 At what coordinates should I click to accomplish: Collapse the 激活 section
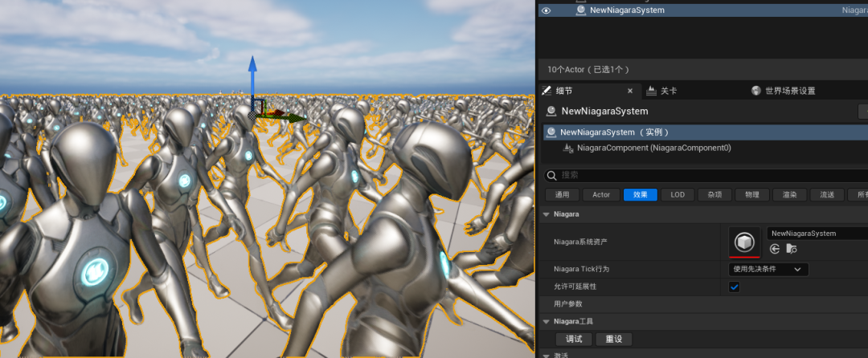point(547,356)
